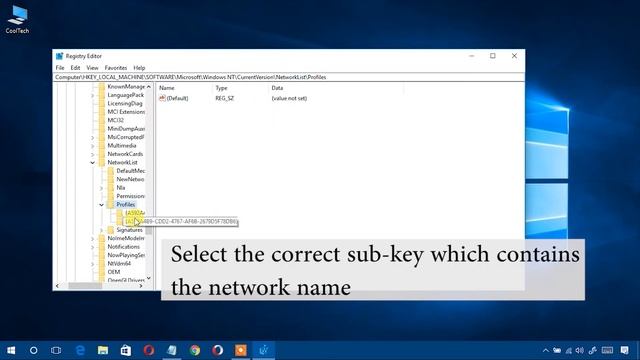Image resolution: width=640 pixels, height=360 pixels.
Task: Select the (Default) string value icon
Action: tap(162, 98)
